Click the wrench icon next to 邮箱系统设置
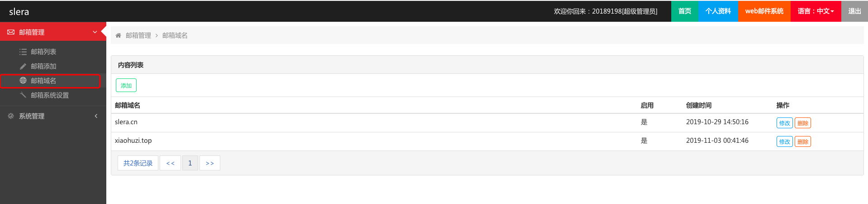 coord(23,95)
